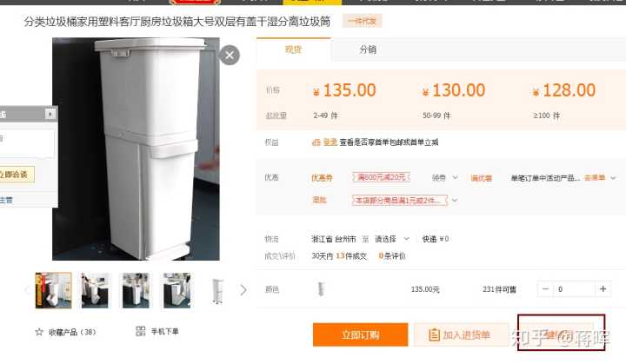Decrease quantity with the minus button
This screenshot has height=364, width=626.
click(x=545, y=289)
